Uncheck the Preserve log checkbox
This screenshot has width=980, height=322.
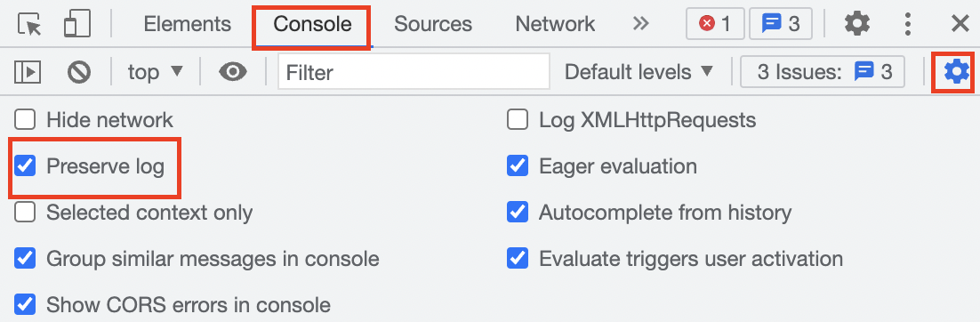pyautogui.click(x=25, y=166)
